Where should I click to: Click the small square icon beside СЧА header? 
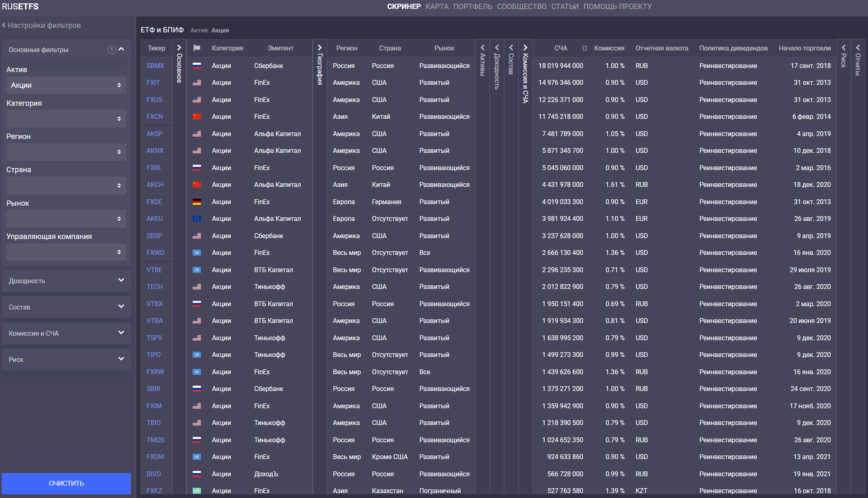(584, 48)
